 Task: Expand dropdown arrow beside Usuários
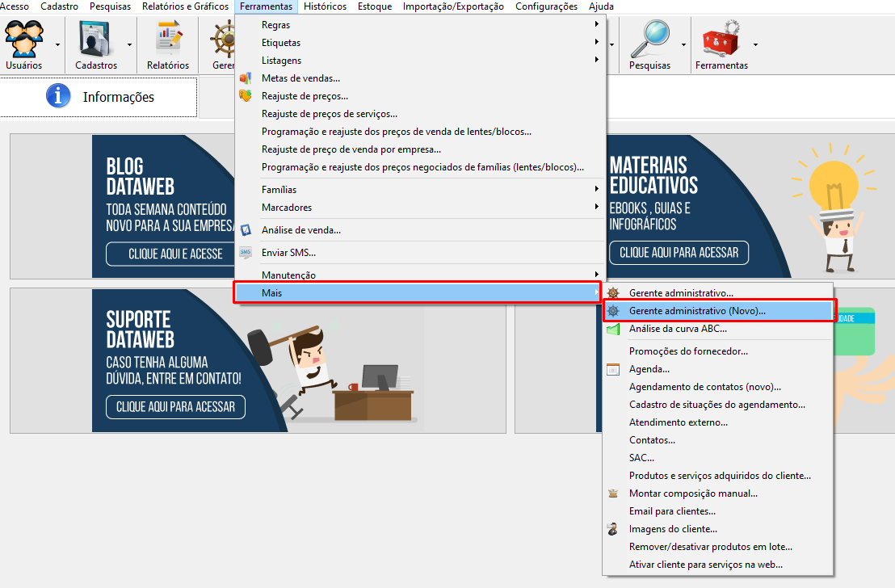[57, 44]
